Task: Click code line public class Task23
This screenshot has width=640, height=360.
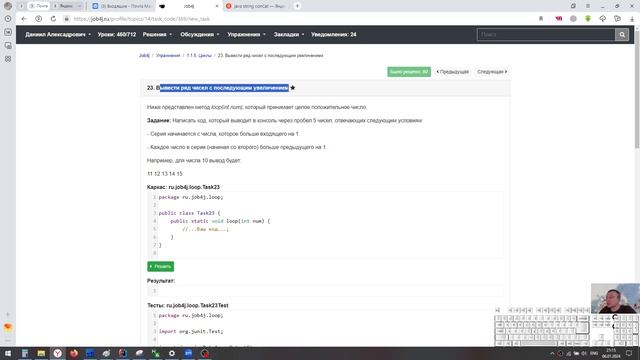Action: coord(189,213)
